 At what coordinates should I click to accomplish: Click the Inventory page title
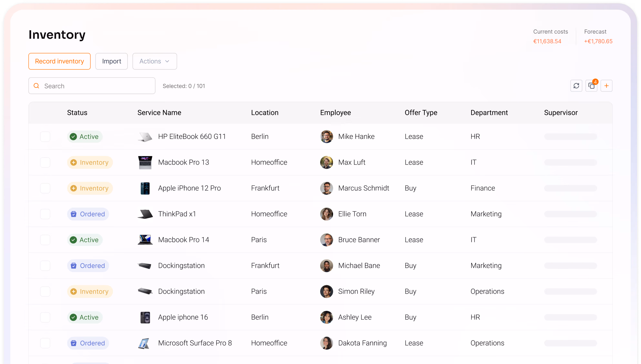coord(57,35)
